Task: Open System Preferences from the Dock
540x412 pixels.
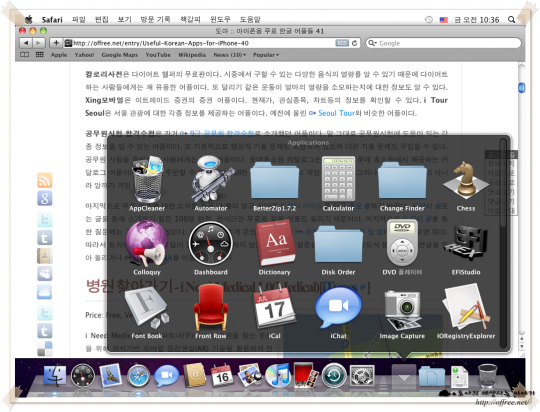Action: (x=362, y=375)
